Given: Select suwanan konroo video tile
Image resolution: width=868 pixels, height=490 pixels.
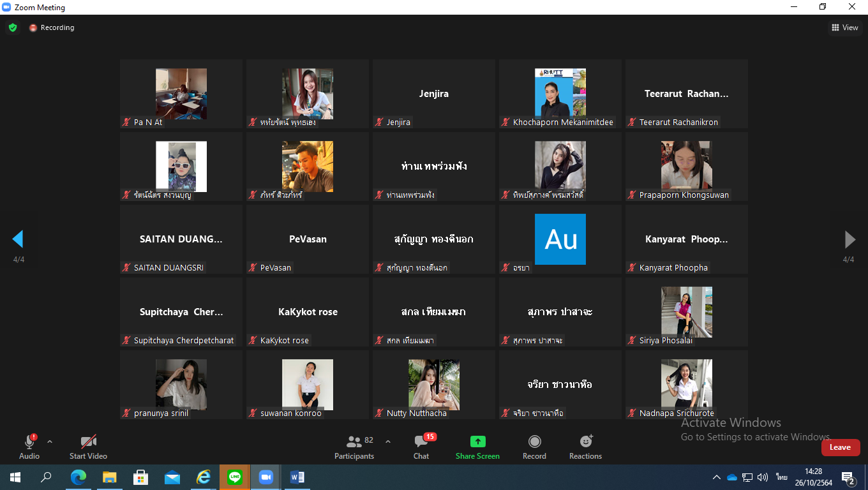Looking at the screenshot, I should 308,385.
